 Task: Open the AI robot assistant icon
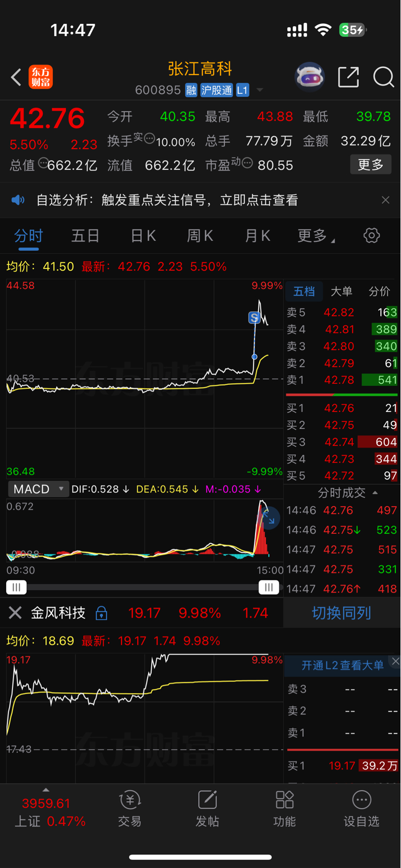point(310,77)
